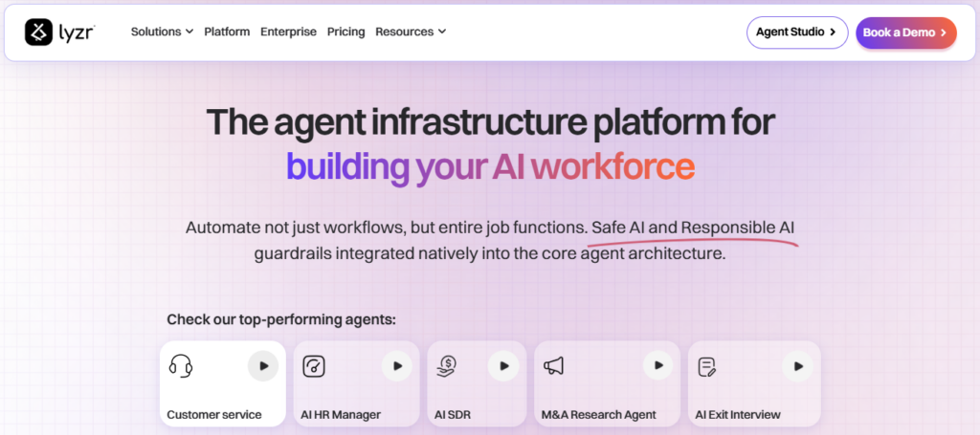Play the AI SDR agent demo

coord(503,366)
